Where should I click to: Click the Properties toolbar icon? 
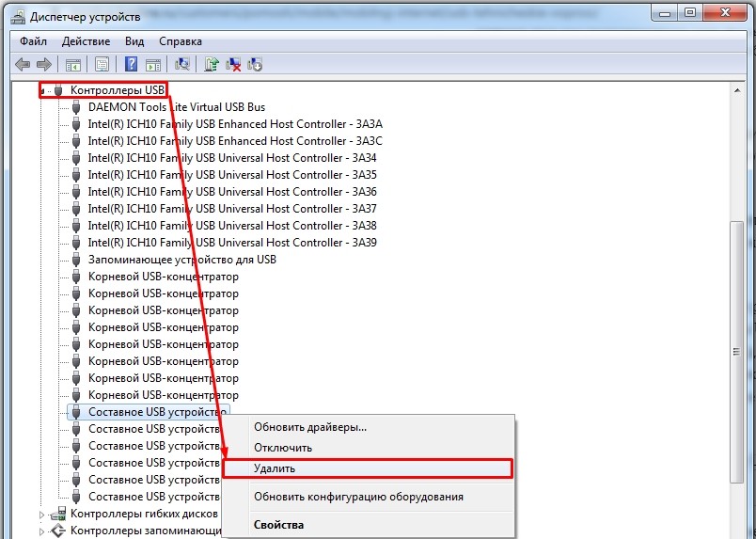pyautogui.click(x=102, y=64)
